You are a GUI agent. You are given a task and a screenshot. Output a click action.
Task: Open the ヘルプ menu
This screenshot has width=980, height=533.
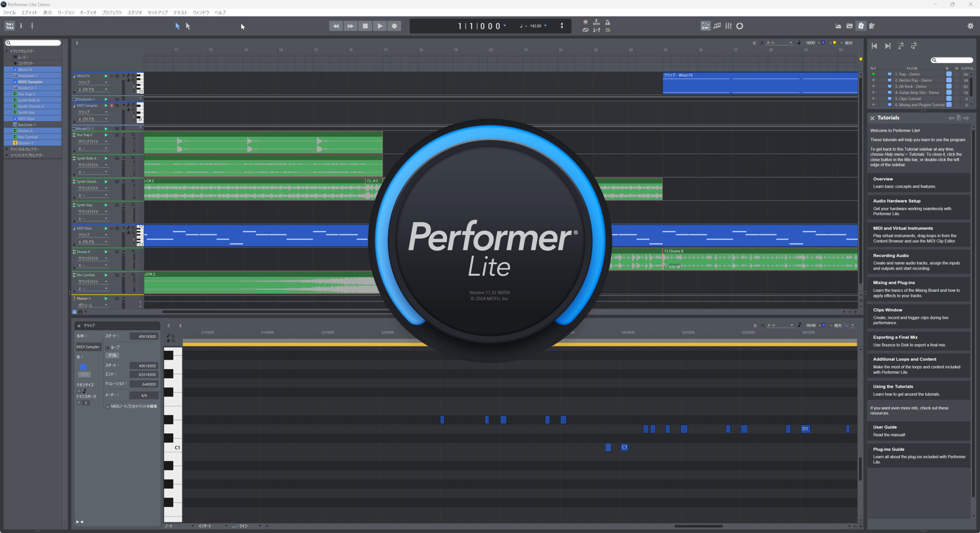pyautogui.click(x=220, y=13)
